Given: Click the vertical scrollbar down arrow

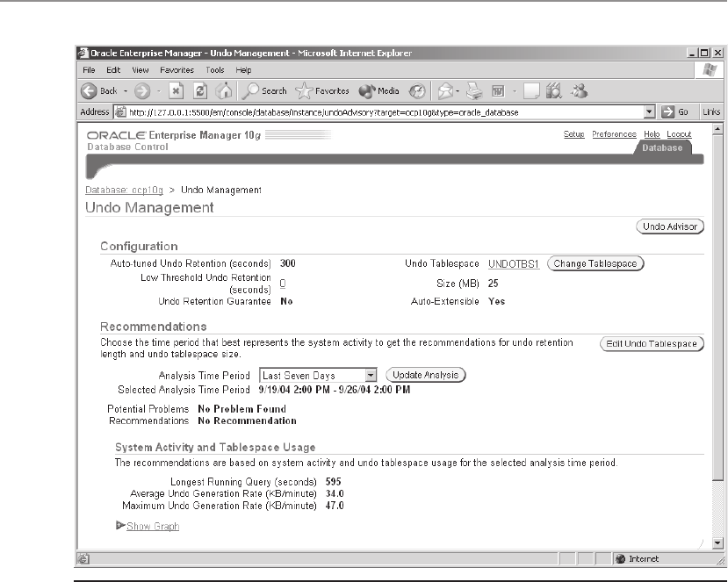Looking at the screenshot, I should point(717,542).
